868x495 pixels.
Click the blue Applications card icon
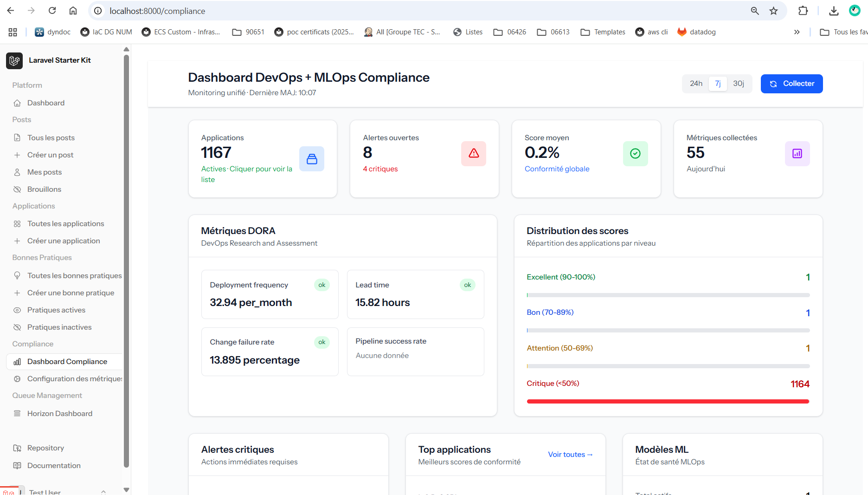point(312,159)
